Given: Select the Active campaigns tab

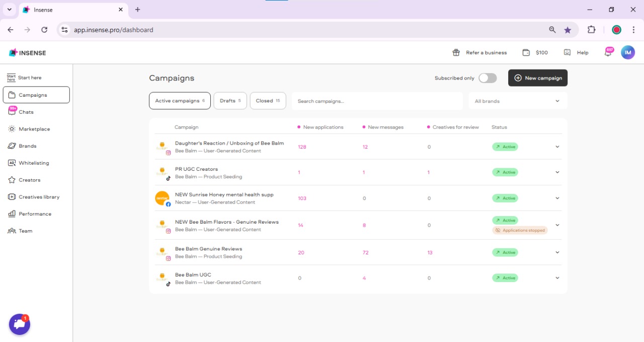Looking at the screenshot, I should tap(180, 101).
